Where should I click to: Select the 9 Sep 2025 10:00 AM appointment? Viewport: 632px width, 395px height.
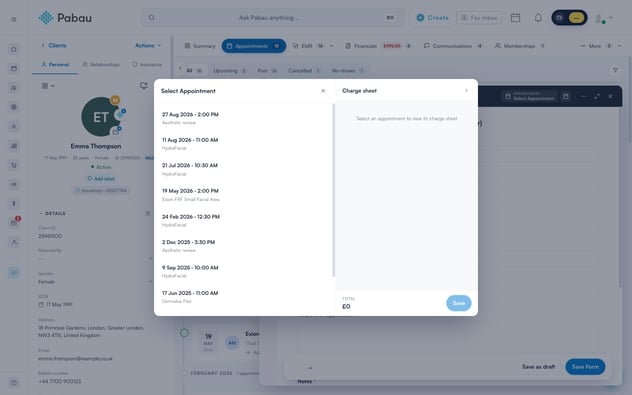[x=244, y=271]
